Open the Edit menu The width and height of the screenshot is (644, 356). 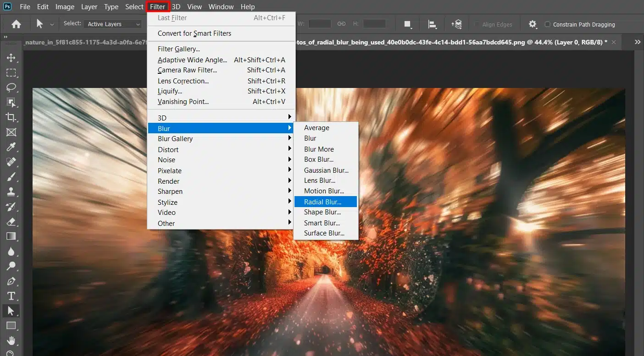tap(43, 7)
